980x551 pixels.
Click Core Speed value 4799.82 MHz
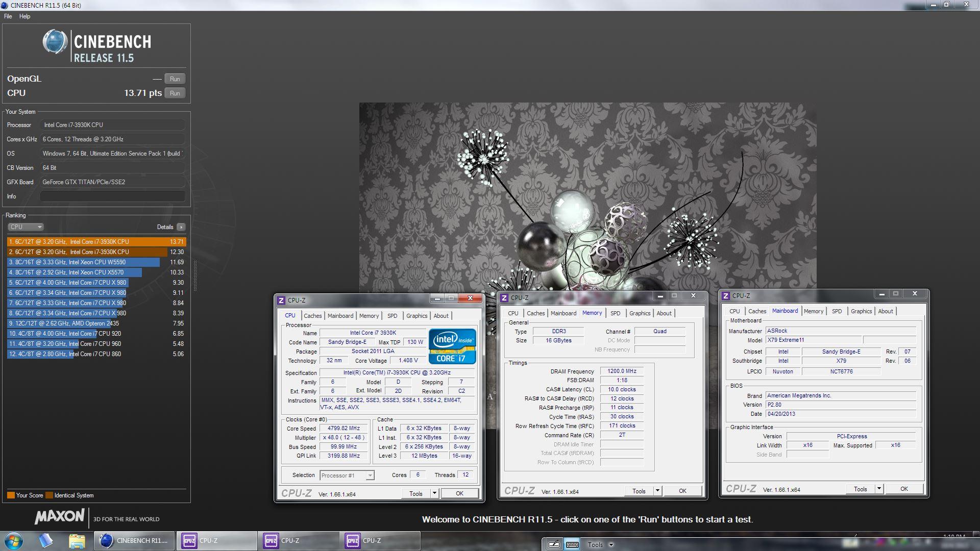[x=344, y=429]
